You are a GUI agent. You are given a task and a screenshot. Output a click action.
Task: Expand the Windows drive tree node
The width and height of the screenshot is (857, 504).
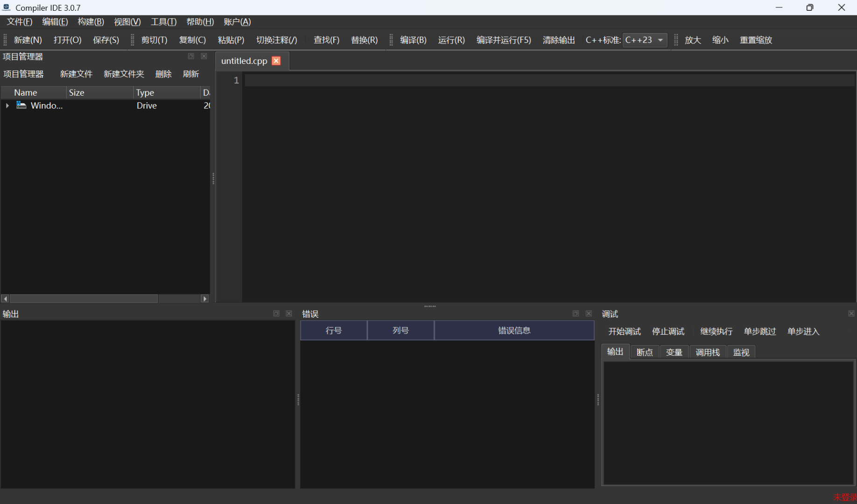click(7, 106)
